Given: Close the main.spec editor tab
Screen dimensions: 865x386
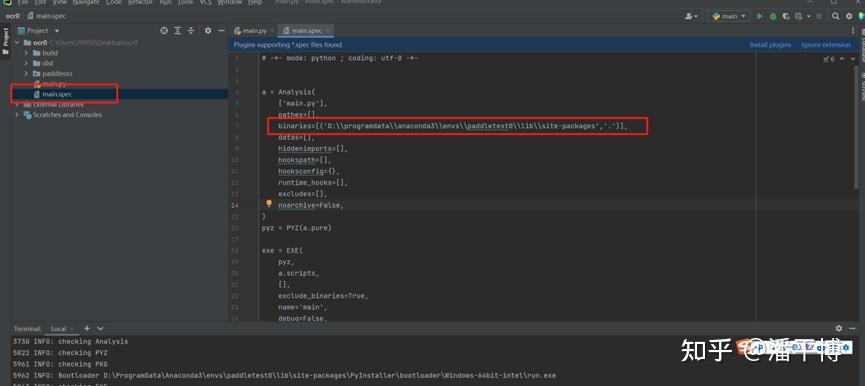Looking at the screenshot, I should coord(327,31).
